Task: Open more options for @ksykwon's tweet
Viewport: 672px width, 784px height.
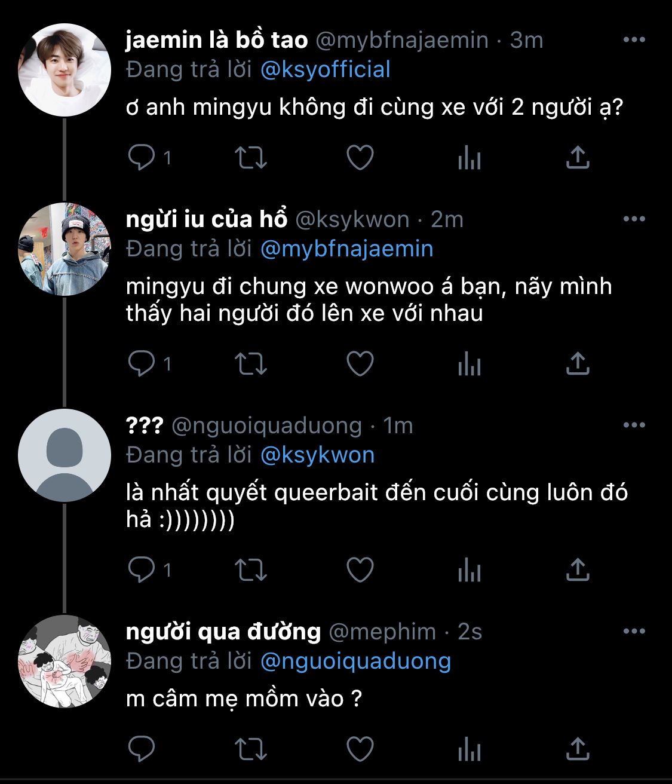Action: (634, 219)
